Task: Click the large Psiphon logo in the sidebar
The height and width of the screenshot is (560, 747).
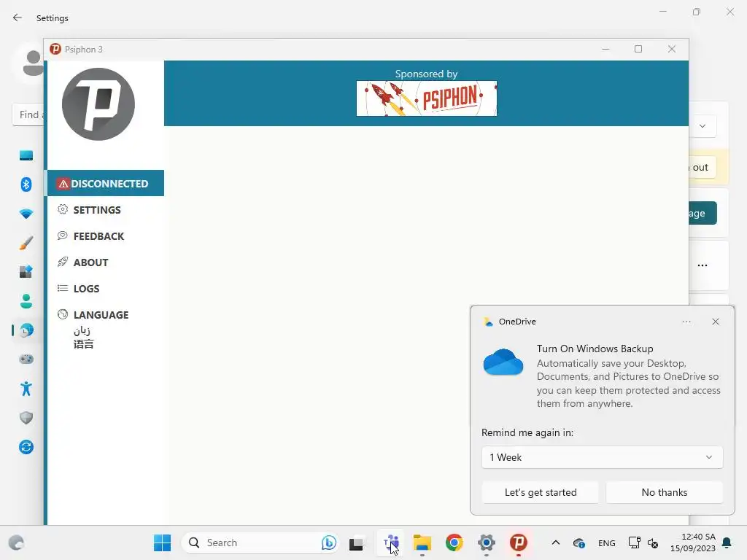Action: [x=98, y=104]
